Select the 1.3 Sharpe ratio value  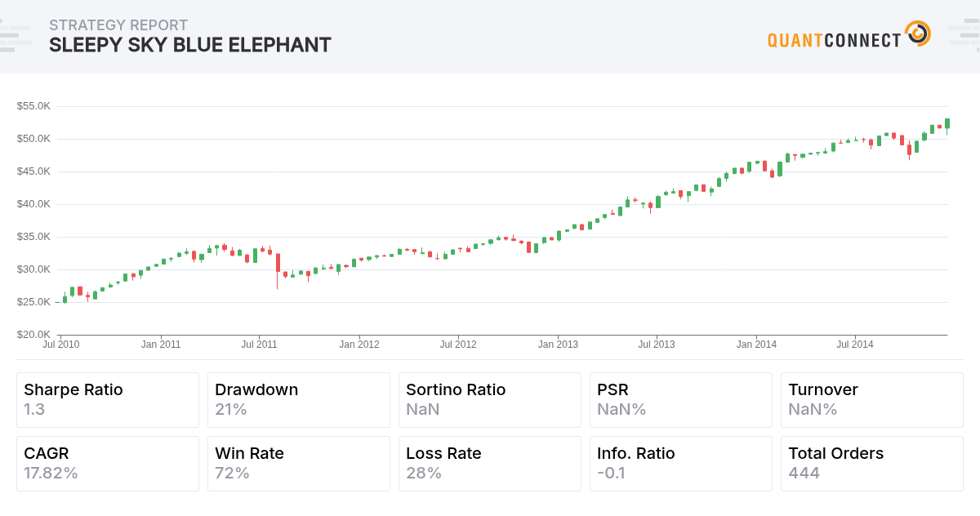click(x=34, y=410)
